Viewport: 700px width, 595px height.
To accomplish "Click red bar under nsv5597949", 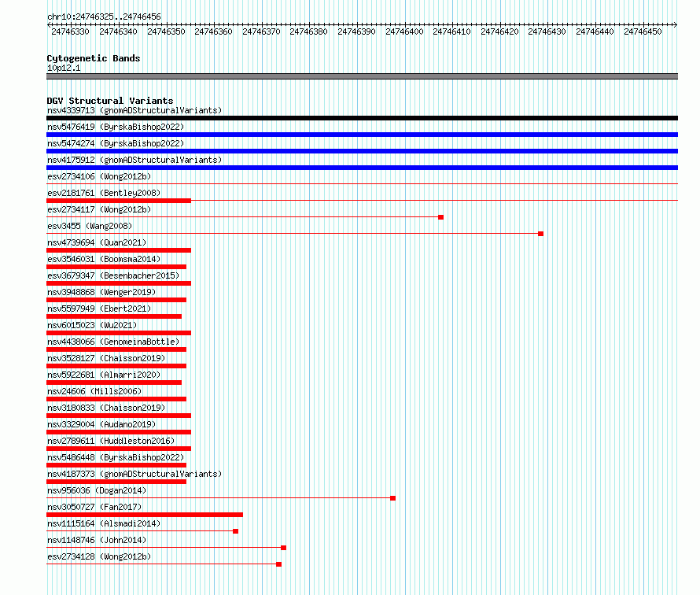I will (114, 316).
